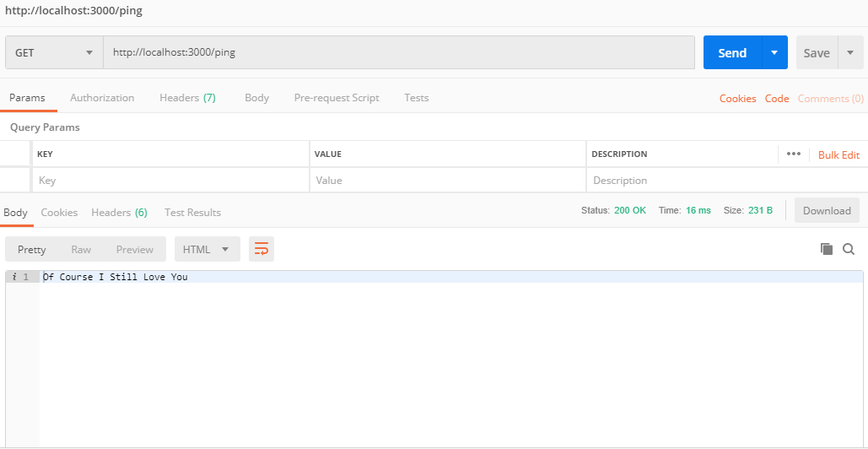Expand the Send button dropdown arrow
868x449 pixels.
(774, 52)
